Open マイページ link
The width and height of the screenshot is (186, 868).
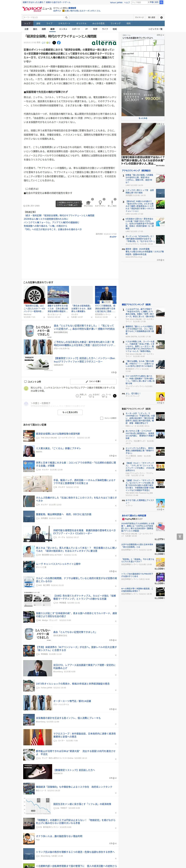click(x=139, y=18)
